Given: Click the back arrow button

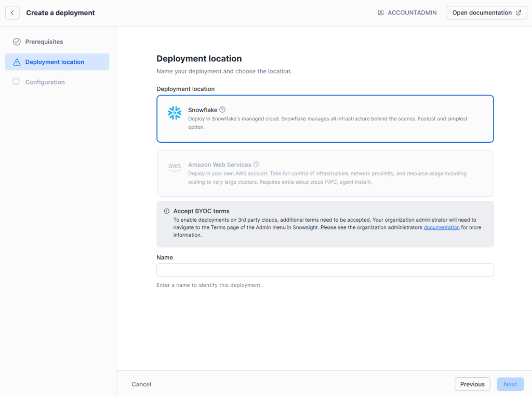Looking at the screenshot, I should pyautogui.click(x=12, y=13).
